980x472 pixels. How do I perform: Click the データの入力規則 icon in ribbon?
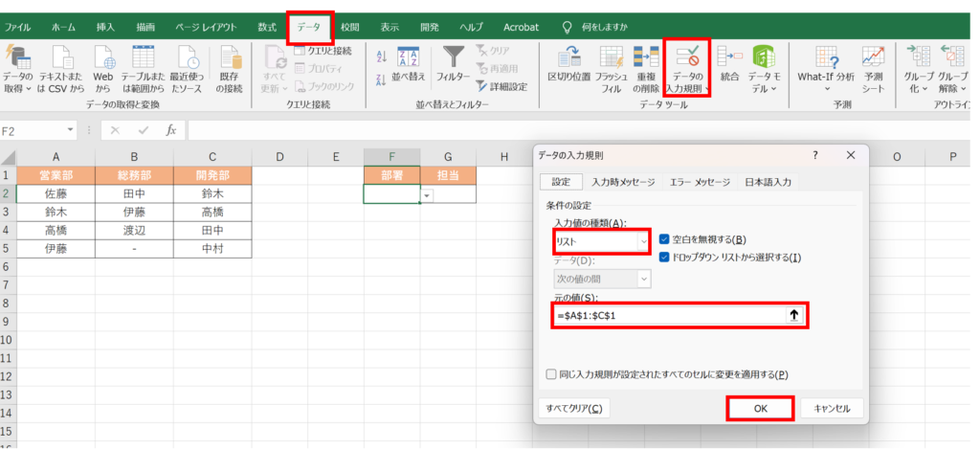(x=685, y=59)
